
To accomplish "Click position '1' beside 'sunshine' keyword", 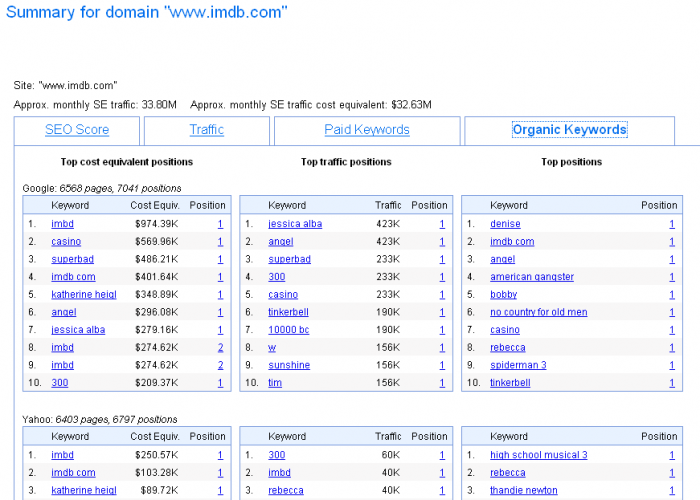I will click(x=442, y=365).
